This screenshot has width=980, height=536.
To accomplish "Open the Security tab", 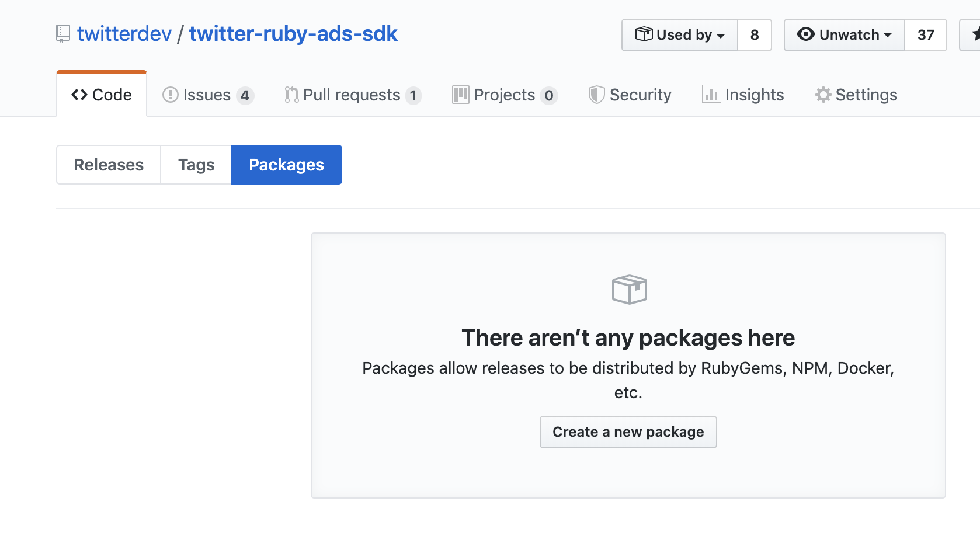I will 630,95.
